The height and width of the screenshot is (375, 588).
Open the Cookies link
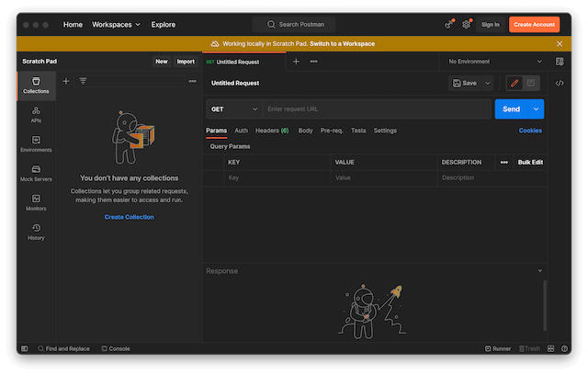pyautogui.click(x=530, y=131)
